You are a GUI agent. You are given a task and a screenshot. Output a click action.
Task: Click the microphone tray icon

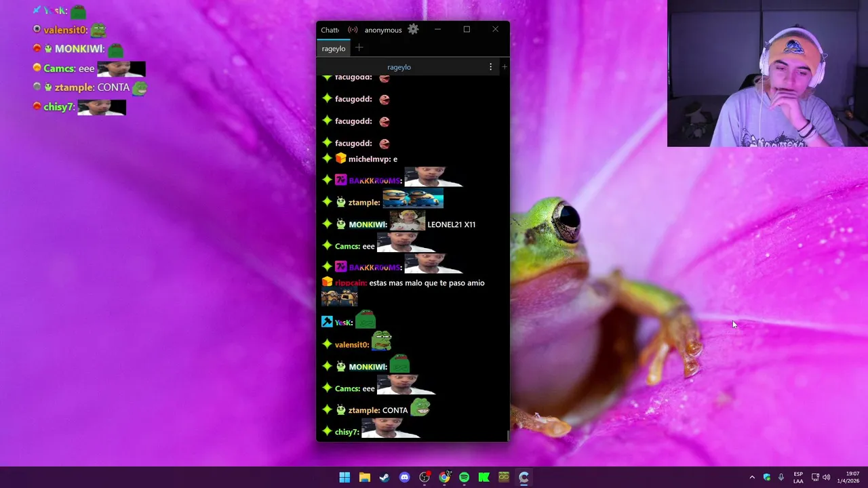click(781, 477)
